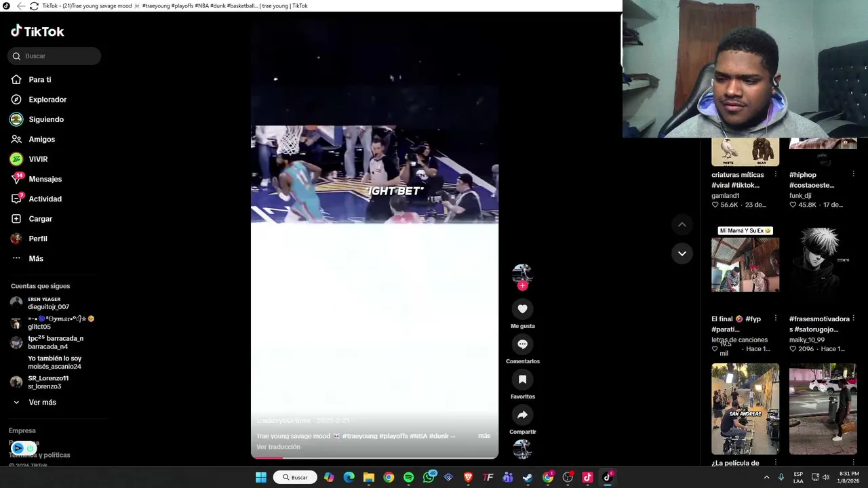Show hidden system tray icons
The image size is (868, 488).
(767, 477)
